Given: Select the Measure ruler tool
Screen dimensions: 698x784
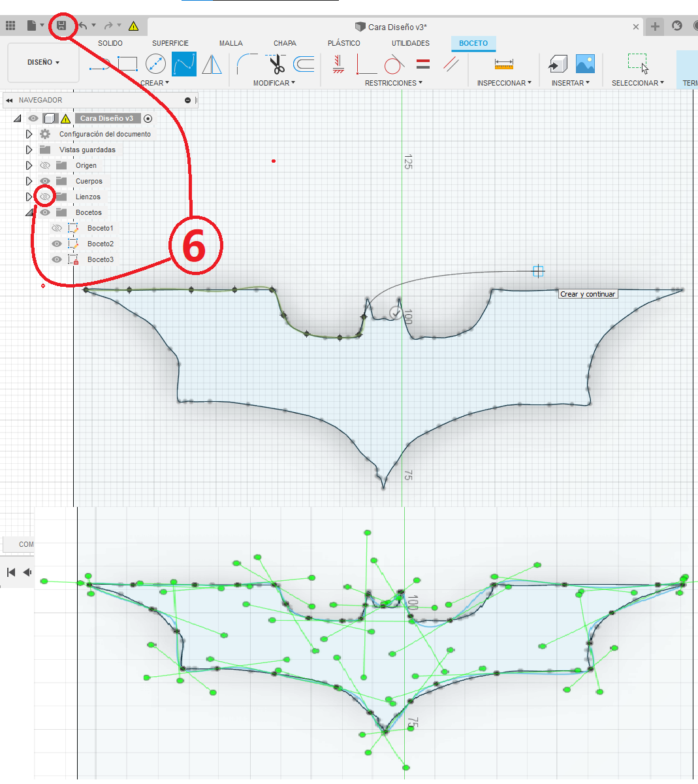Looking at the screenshot, I should click(x=504, y=64).
